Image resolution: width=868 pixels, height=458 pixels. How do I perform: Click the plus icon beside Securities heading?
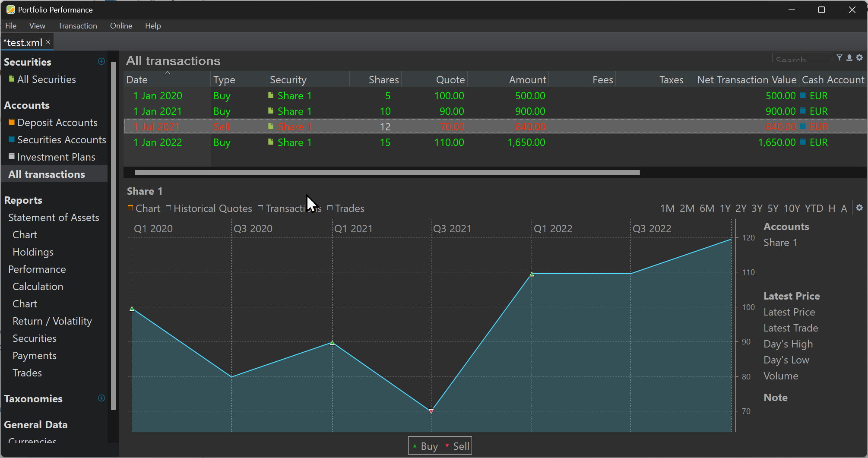pos(101,61)
